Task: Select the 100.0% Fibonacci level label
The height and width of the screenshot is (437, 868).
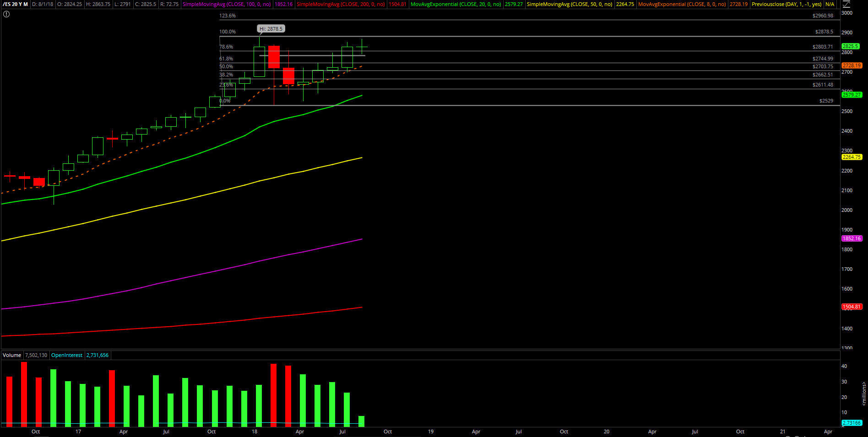Action: [228, 32]
